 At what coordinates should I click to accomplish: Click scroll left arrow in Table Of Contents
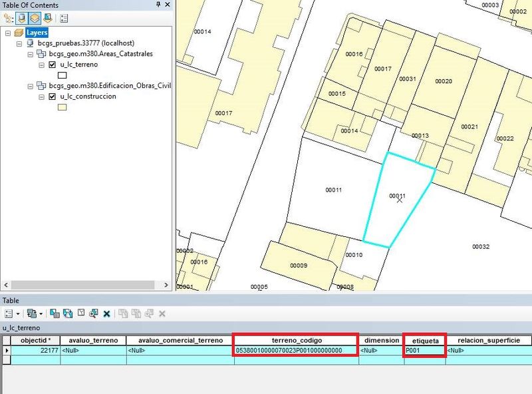[6, 285]
